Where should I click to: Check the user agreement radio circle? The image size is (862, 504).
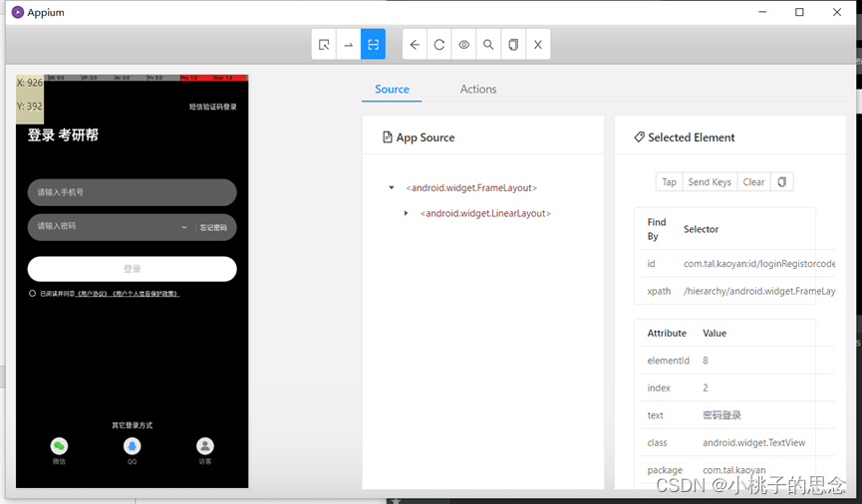click(x=33, y=294)
